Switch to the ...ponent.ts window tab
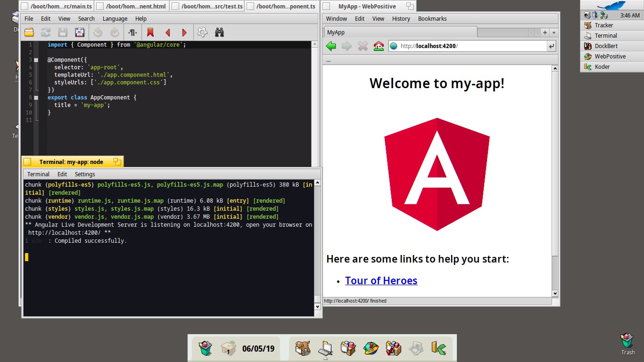 (x=282, y=7)
